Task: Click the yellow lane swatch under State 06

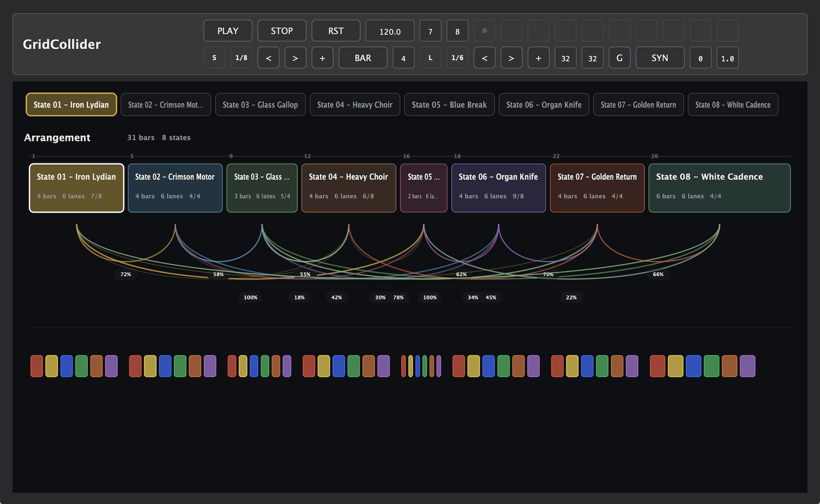Action: 474,366
